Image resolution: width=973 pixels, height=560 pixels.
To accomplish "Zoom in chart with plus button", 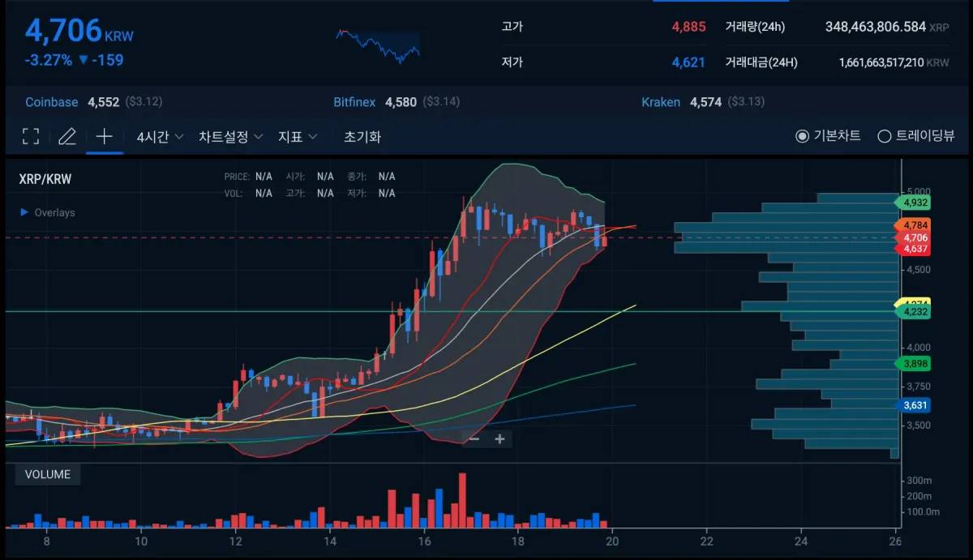I will click(499, 439).
